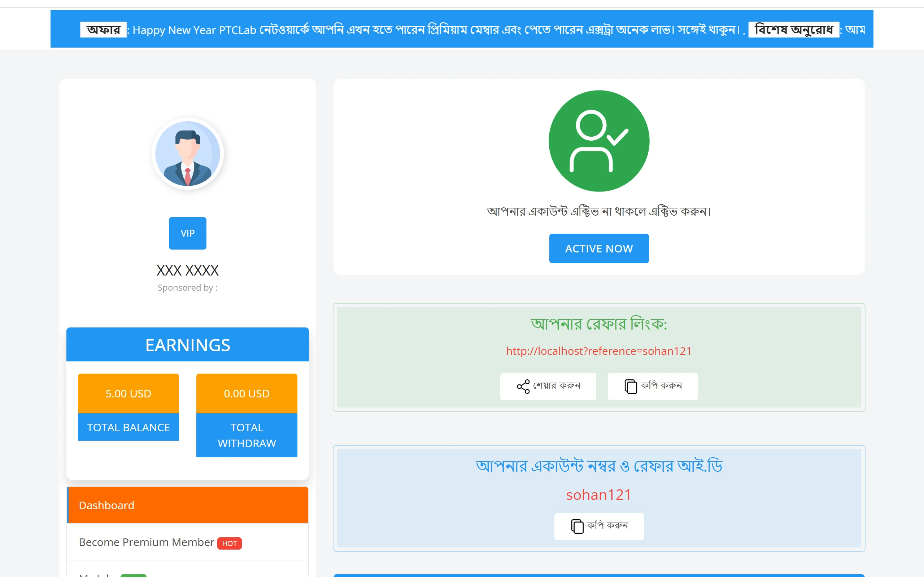
Task: Click the 0.00 USD withdraw box
Action: click(247, 393)
